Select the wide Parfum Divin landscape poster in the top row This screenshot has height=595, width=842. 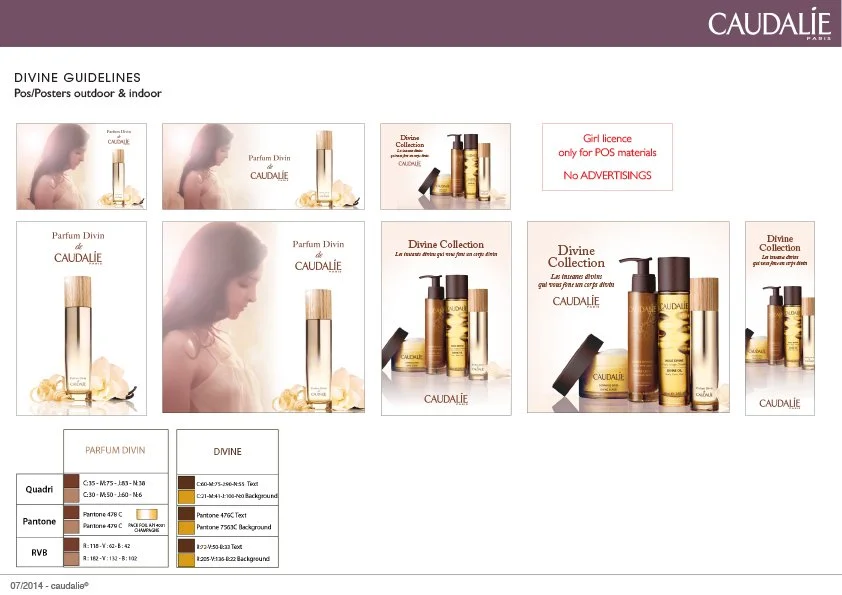tap(263, 166)
